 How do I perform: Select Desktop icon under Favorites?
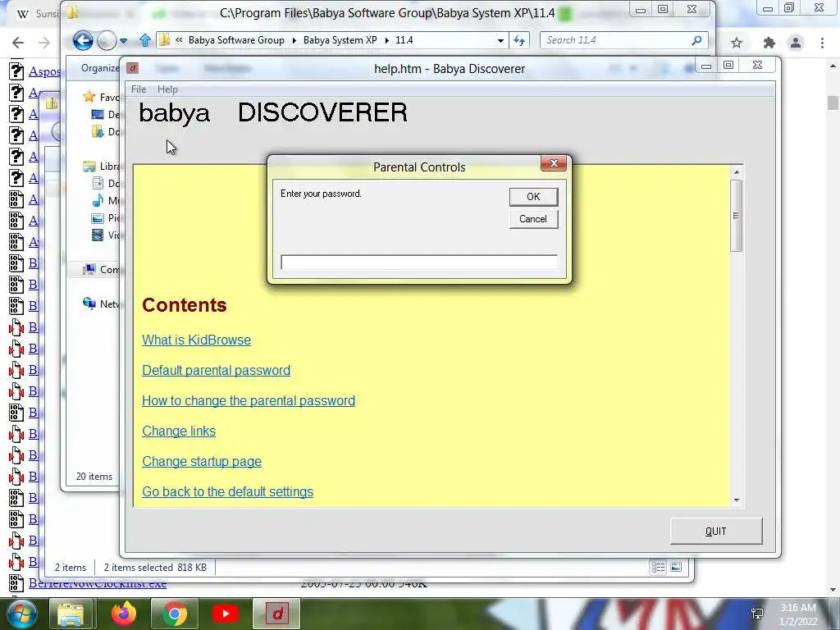(x=98, y=114)
